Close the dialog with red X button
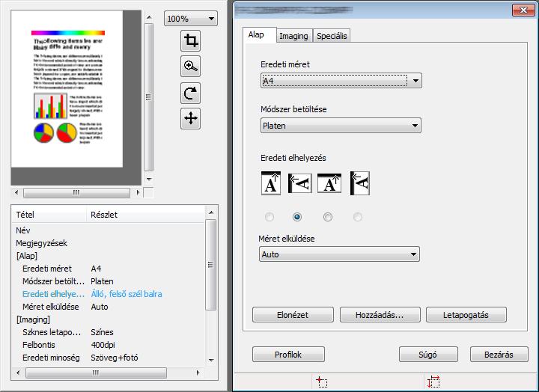Viewport: 539px width, 392px height. tap(523, 10)
